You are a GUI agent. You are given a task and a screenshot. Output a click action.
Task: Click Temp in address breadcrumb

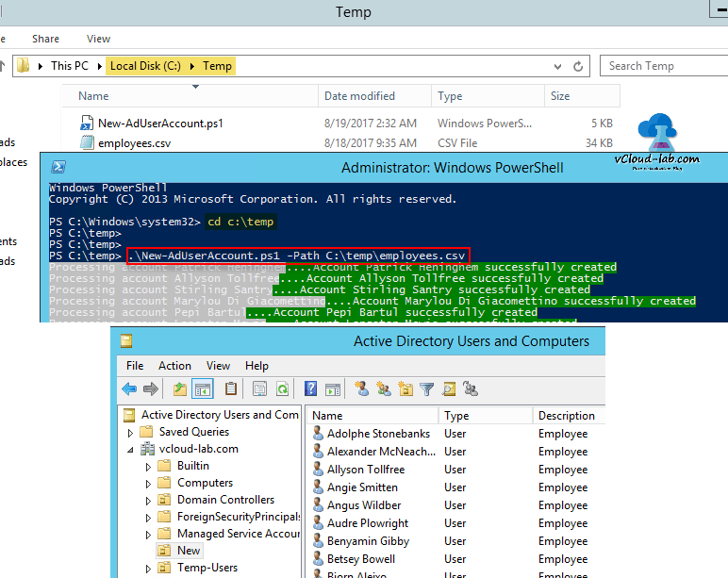pos(217,66)
